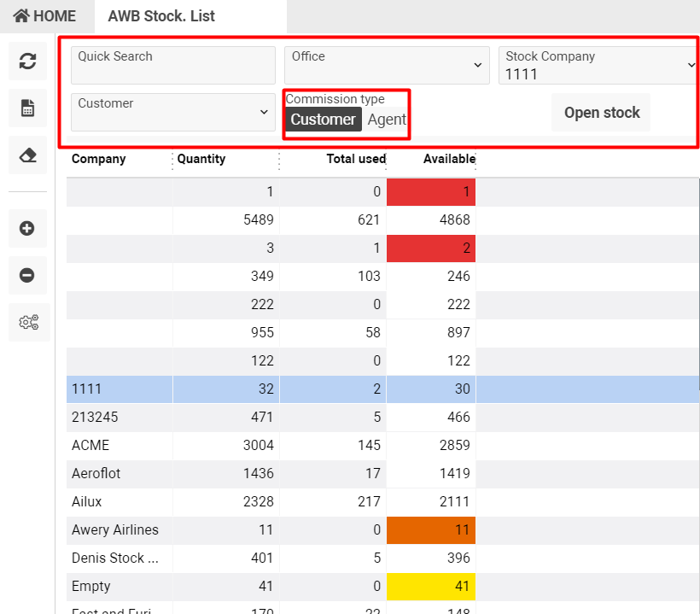
Task: Open the report document icon in sidebar
Action: 28,107
